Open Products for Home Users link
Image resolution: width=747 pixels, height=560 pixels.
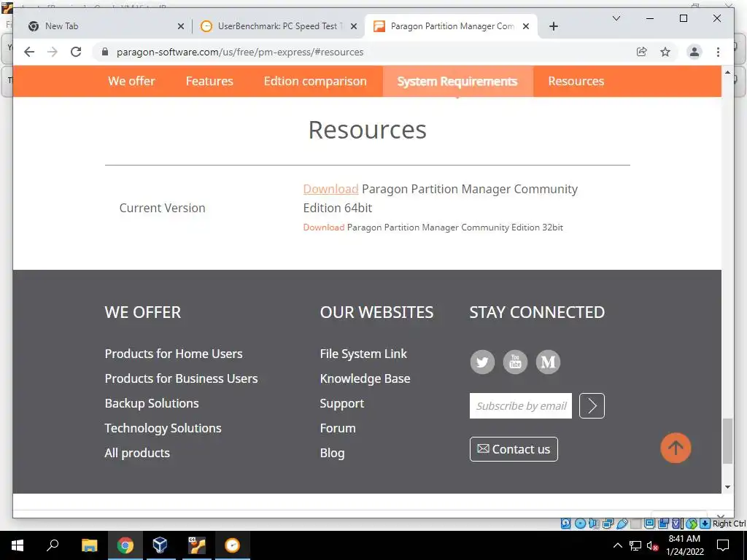tap(174, 354)
